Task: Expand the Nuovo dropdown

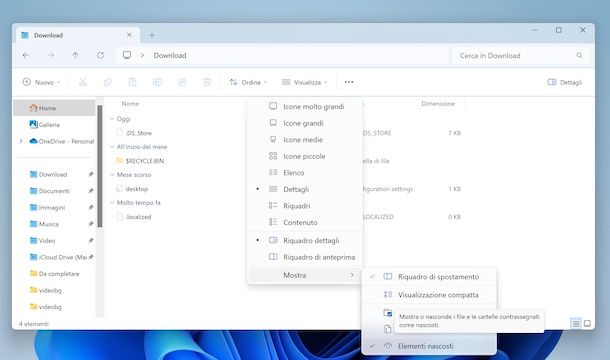Action: click(42, 82)
